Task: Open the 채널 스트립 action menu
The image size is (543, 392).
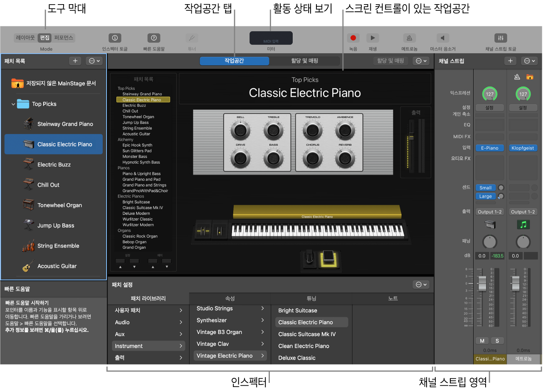Action: click(529, 61)
